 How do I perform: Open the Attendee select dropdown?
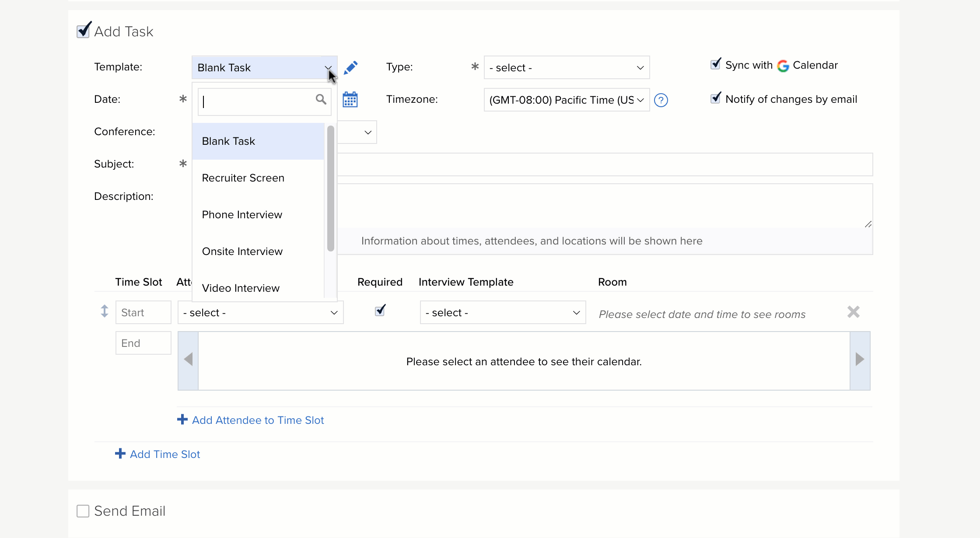(x=260, y=312)
